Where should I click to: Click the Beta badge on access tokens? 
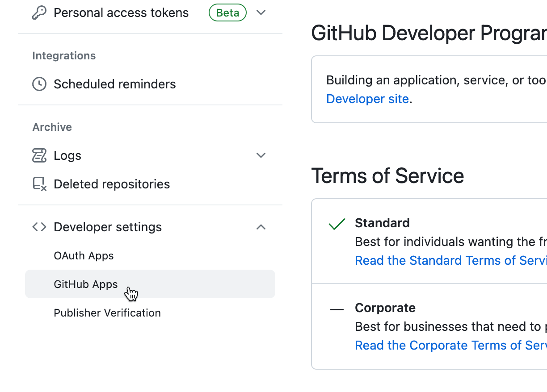(x=227, y=13)
